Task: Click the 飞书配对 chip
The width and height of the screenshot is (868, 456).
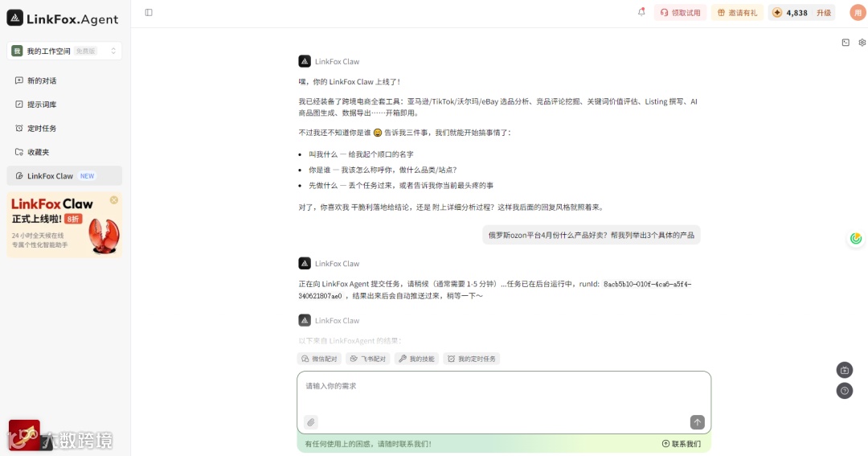Action: [x=368, y=359]
